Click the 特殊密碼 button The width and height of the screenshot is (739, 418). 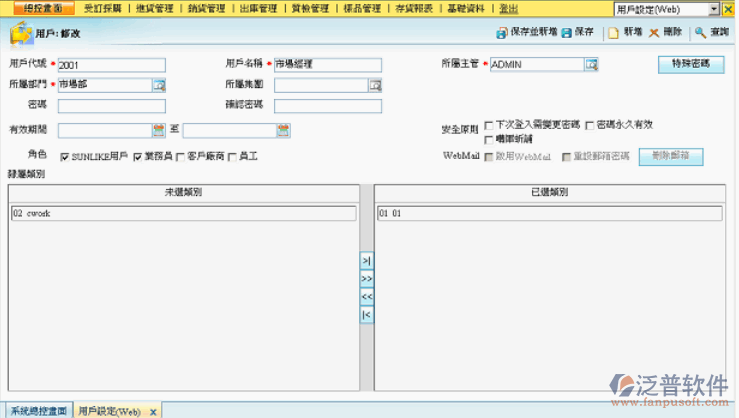pyautogui.click(x=690, y=64)
